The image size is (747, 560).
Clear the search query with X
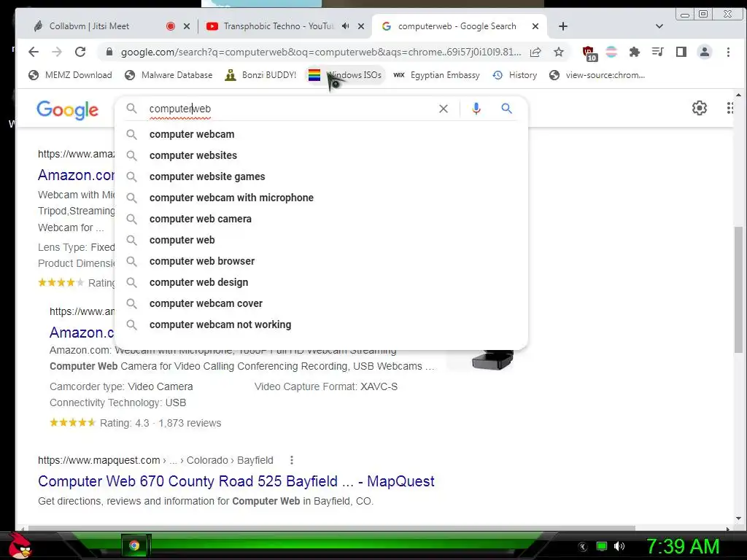click(444, 109)
